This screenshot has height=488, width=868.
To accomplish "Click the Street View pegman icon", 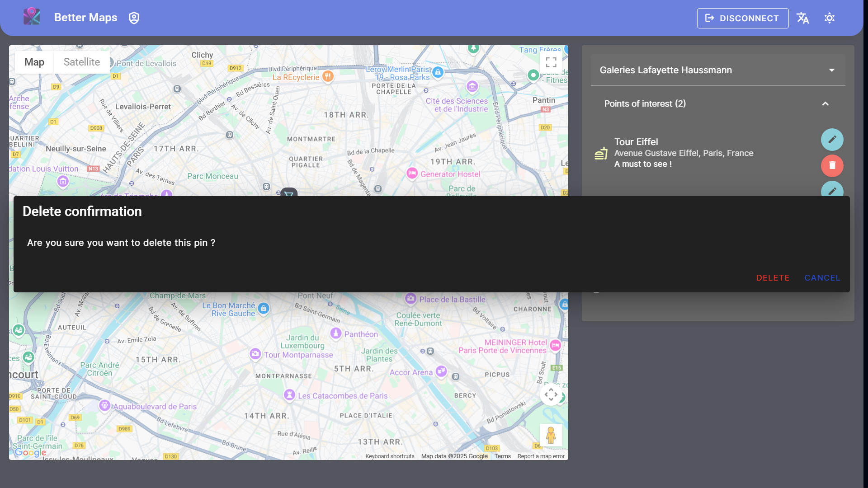I will click(551, 435).
